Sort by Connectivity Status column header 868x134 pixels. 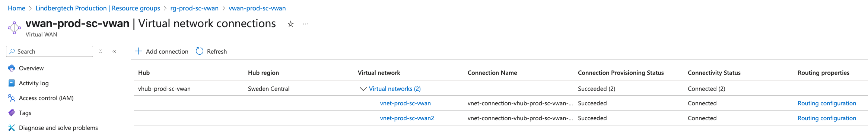[x=714, y=73]
